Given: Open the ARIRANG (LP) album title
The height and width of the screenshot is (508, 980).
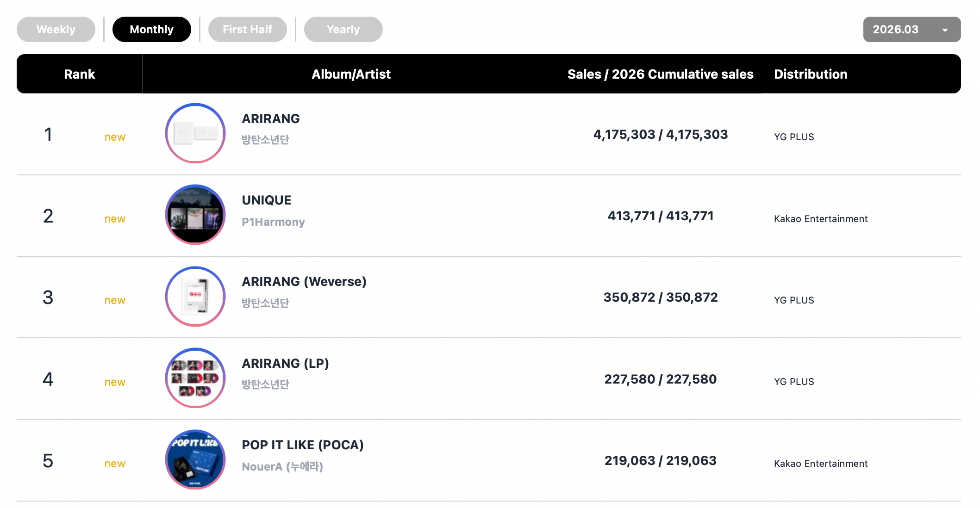Looking at the screenshot, I should [x=285, y=364].
